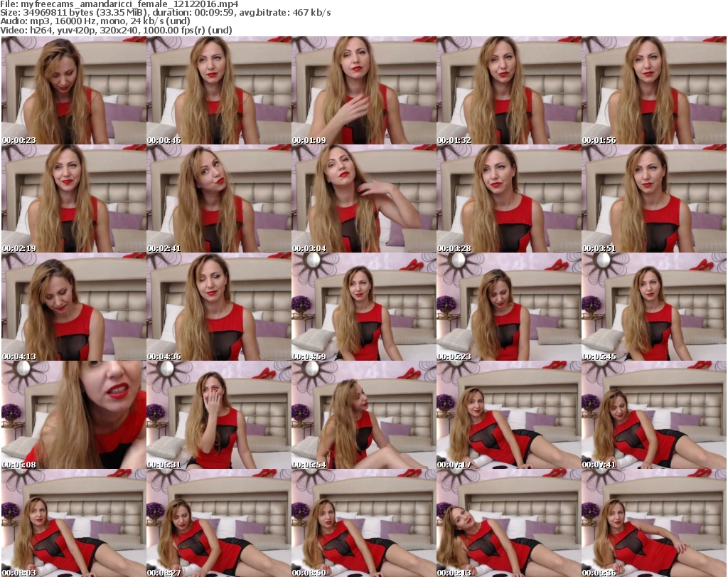Pick the contact sheet frame 00:05:45
The width and height of the screenshot is (728, 577).
654,307
